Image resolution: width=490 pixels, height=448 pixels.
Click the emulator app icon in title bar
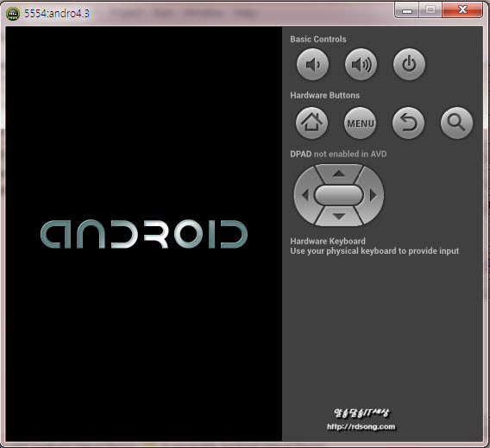[x=13, y=14]
